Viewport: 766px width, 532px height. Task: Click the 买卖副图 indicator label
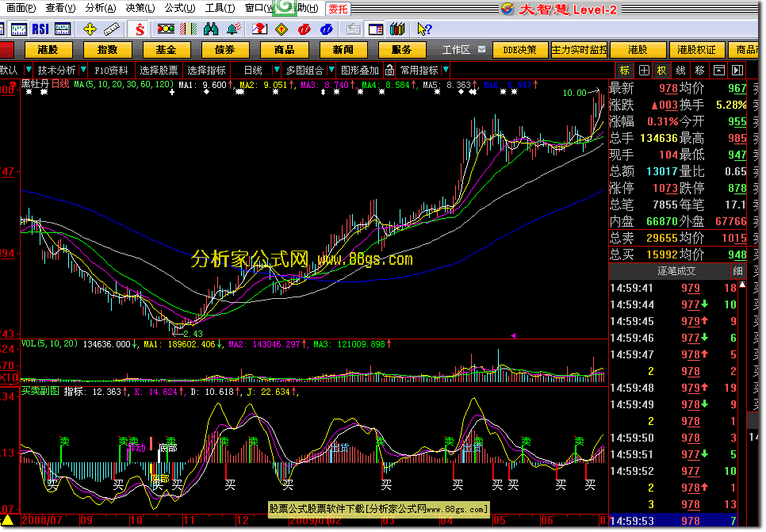click(40, 392)
